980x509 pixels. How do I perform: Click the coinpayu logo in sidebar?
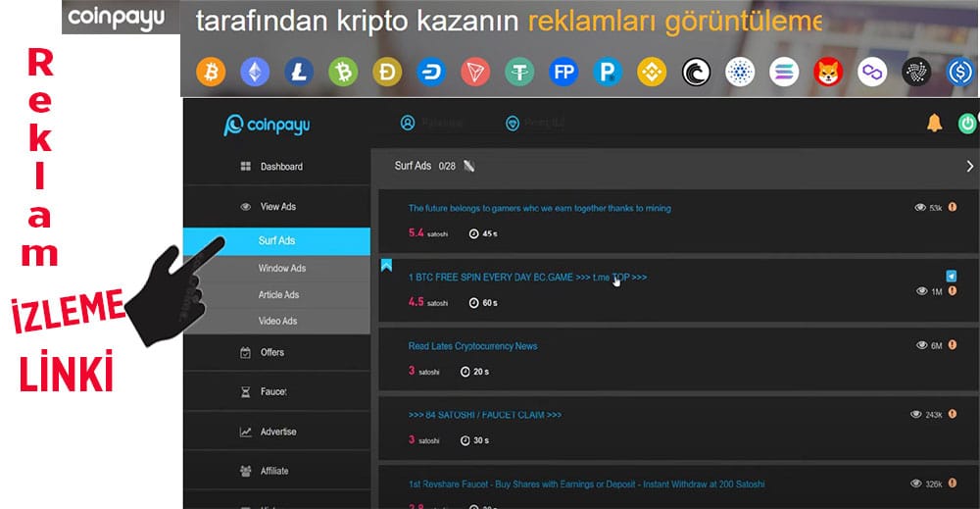267,126
